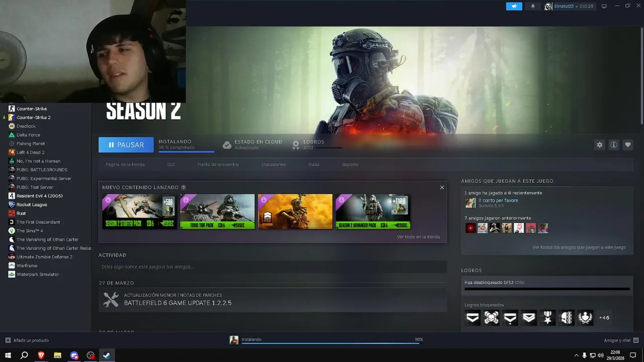Show hidden system tray icons
The height and width of the screenshot is (362, 644).
point(576,355)
